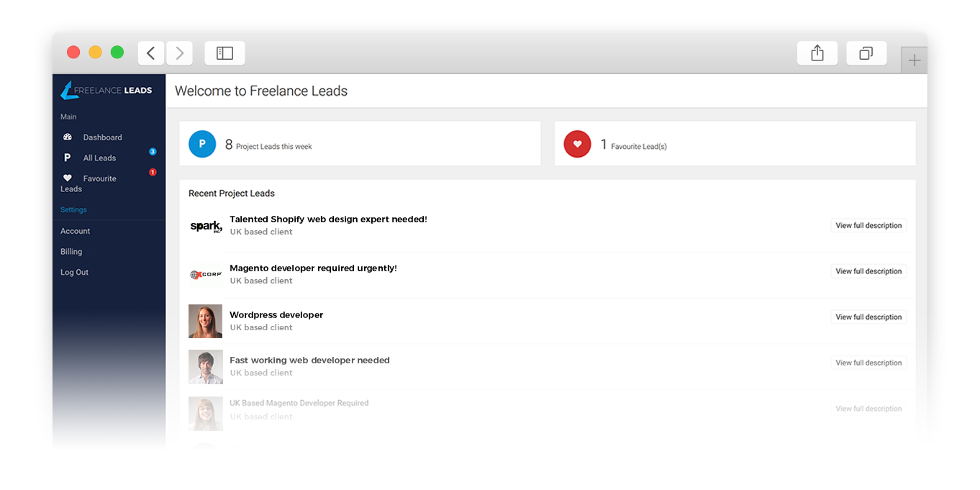Click the Wordpress developer client photo
The image size is (980, 490).
click(x=206, y=321)
